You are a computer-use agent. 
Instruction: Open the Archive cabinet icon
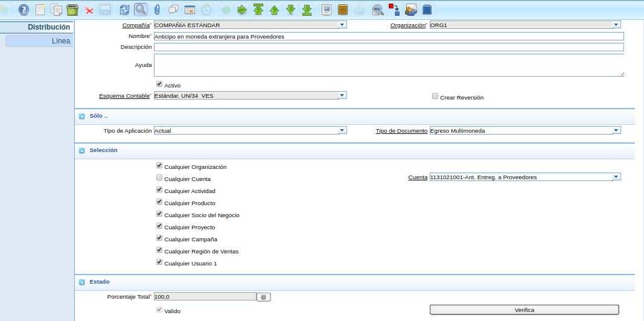coord(343,9)
